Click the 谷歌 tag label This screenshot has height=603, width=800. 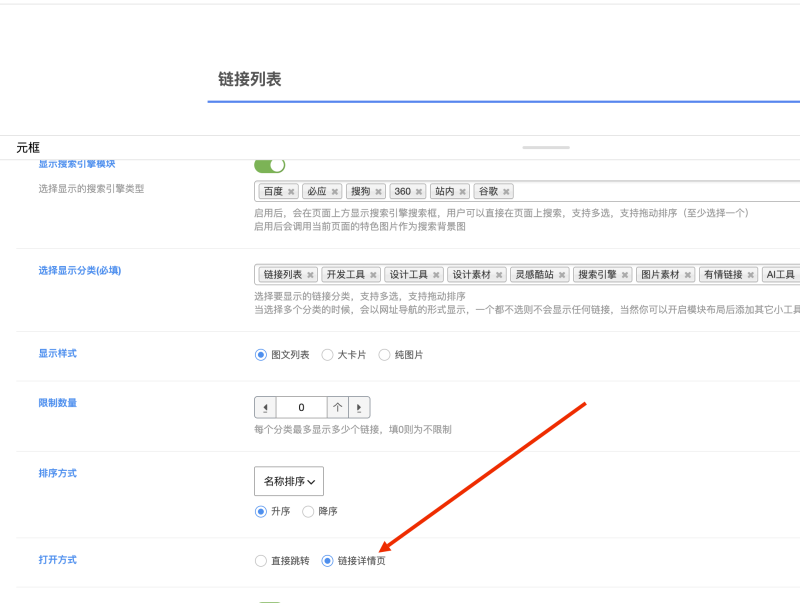488,191
